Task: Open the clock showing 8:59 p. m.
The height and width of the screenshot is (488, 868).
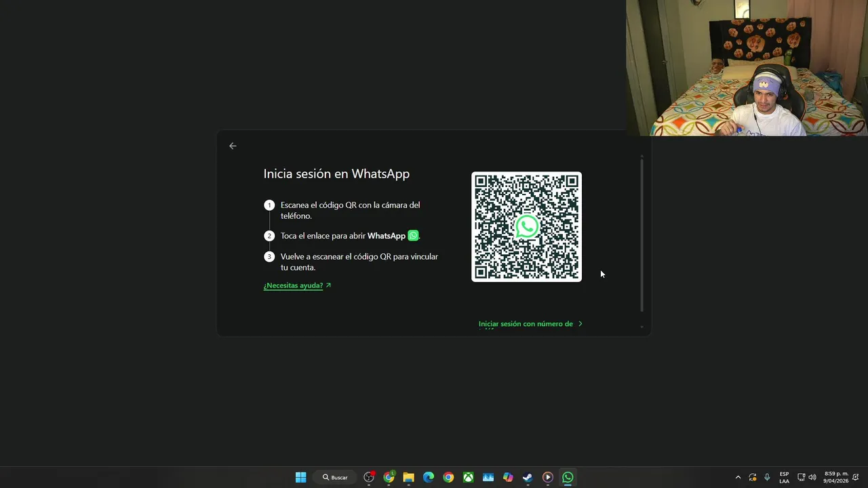Action: click(x=835, y=477)
